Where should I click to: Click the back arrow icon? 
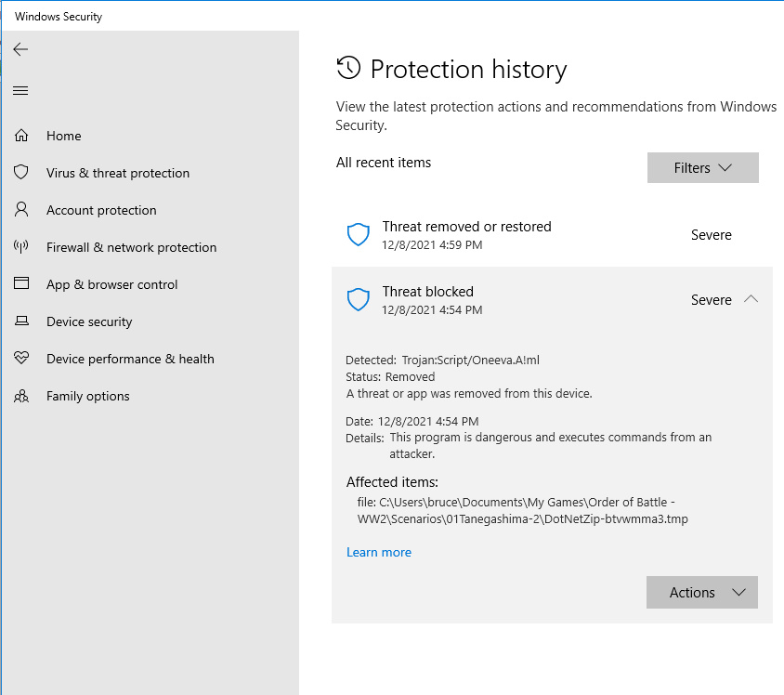pyautogui.click(x=20, y=49)
